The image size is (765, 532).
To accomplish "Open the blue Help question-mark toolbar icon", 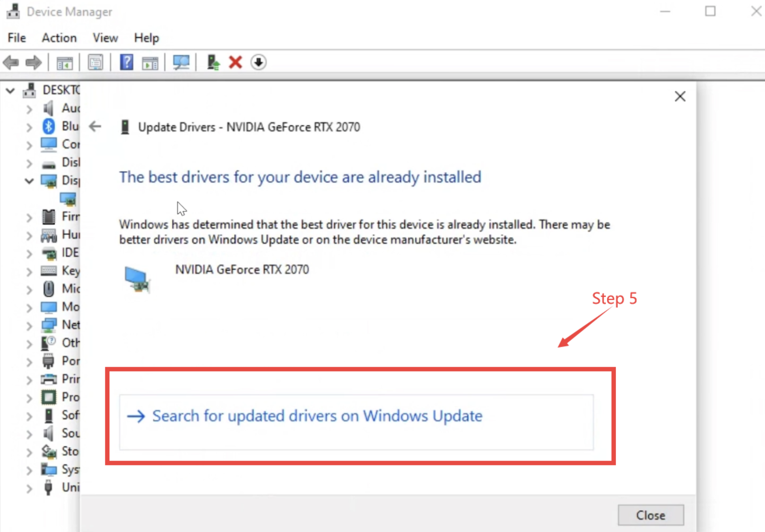I will pos(127,62).
